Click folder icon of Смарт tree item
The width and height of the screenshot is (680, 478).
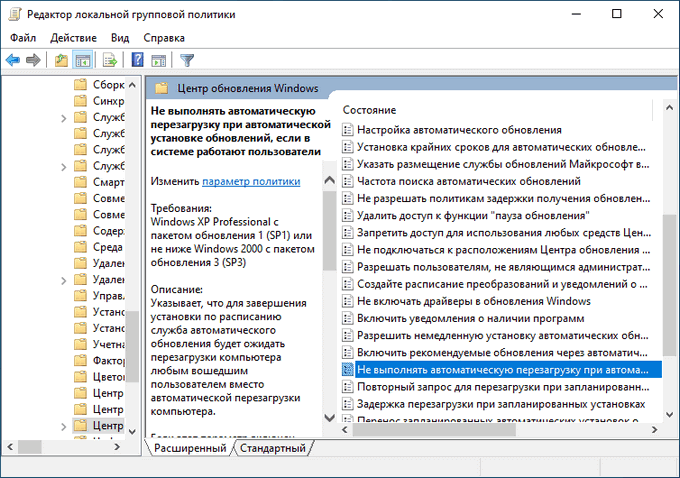pos(80,182)
